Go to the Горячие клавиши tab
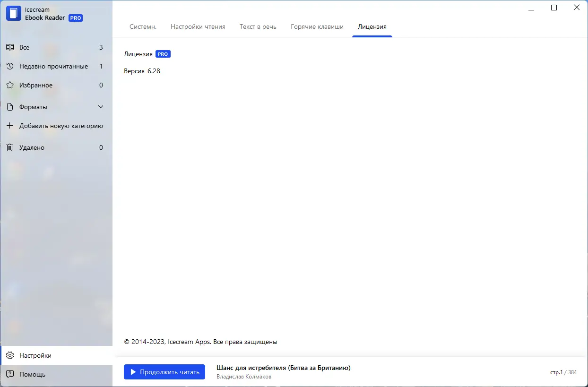The width and height of the screenshot is (588, 387). pyautogui.click(x=317, y=26)
